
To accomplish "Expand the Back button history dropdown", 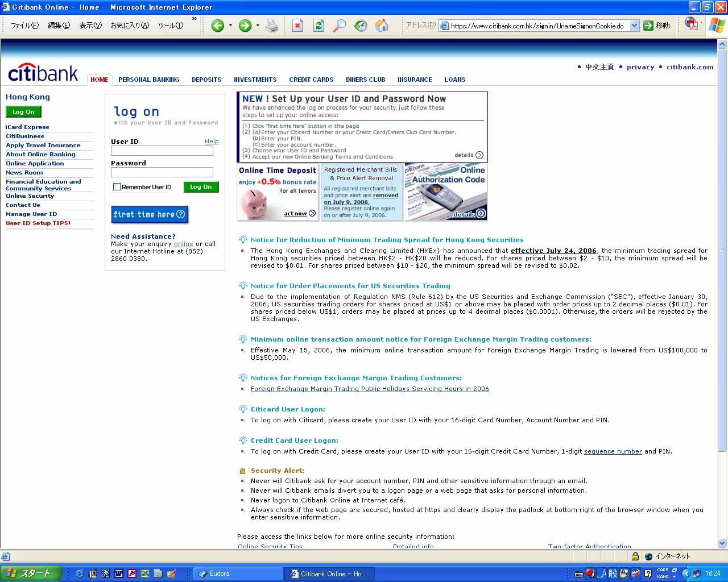I will click(x=230, y=26).
